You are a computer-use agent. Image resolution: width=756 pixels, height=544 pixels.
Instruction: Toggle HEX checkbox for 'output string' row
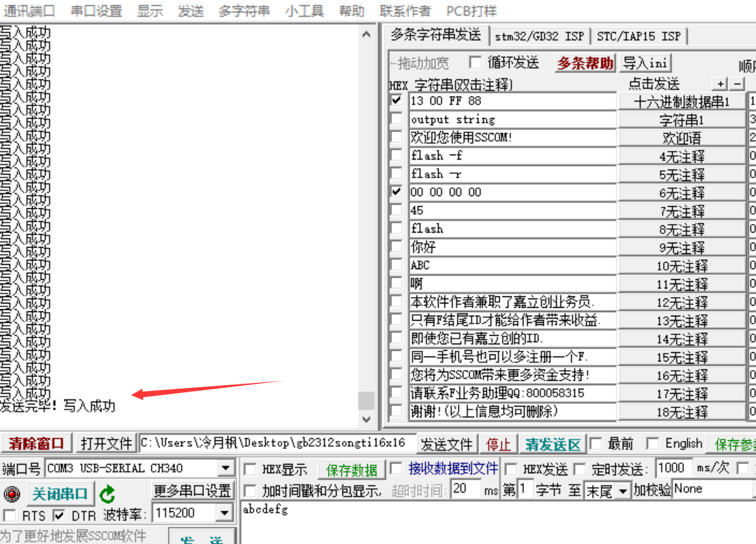coord(396,119)
